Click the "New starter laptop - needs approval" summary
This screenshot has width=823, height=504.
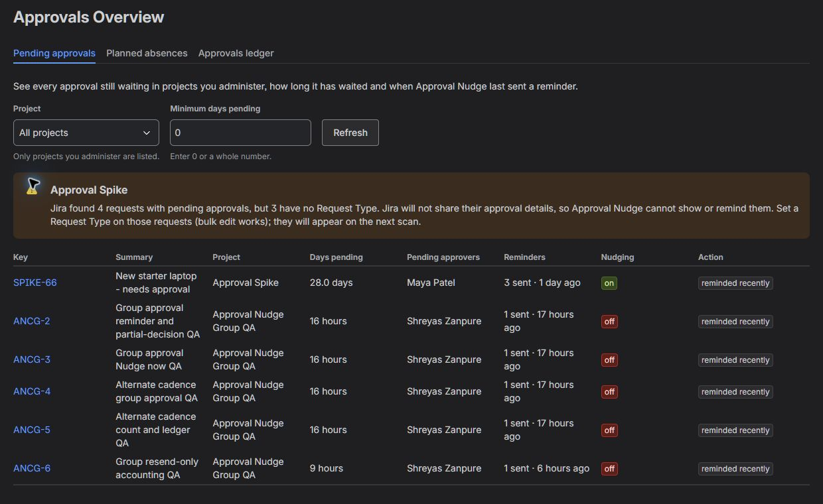coord(157,283)
